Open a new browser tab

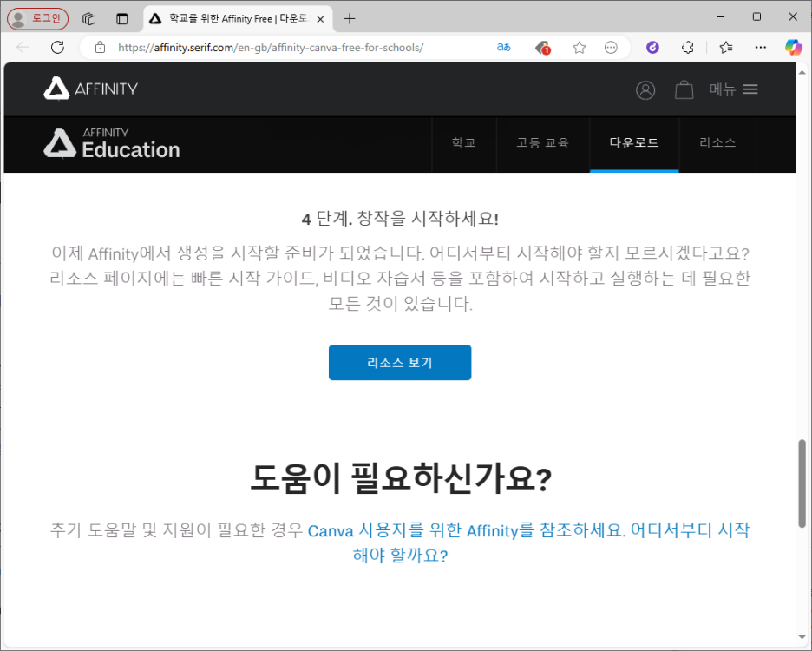[x=350, y=18]
